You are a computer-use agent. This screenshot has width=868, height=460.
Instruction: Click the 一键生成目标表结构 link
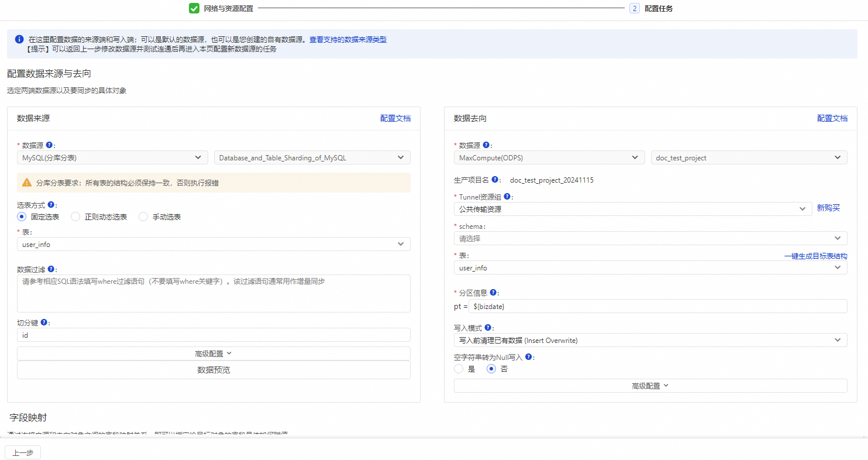point(815,256)
